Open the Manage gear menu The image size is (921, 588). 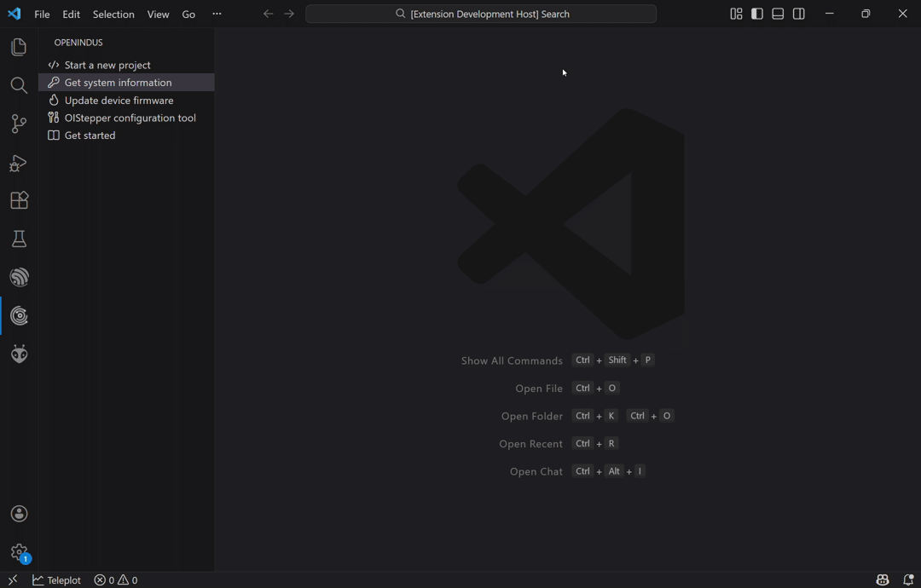[19, 552]
